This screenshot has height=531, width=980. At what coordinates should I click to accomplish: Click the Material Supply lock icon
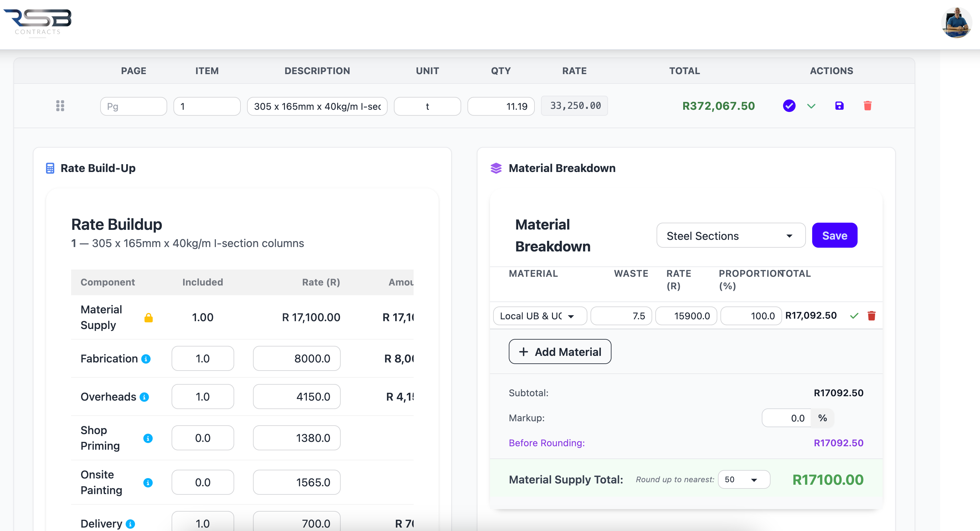click(148, 318)
